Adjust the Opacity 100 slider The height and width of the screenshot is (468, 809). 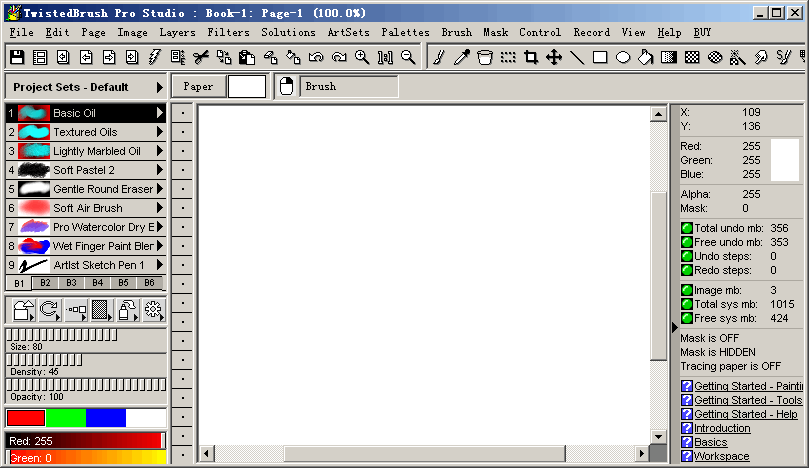pos(86,385)
